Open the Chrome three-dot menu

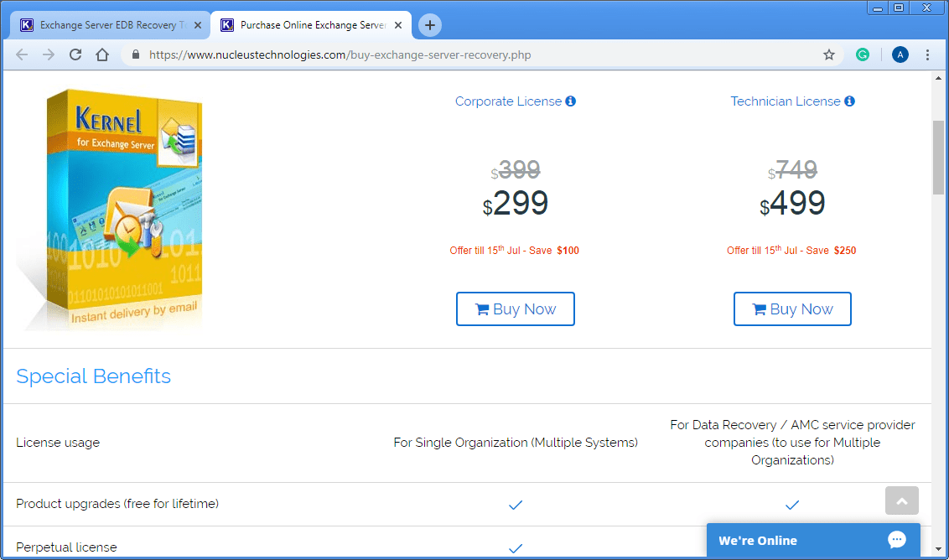(927, 54)
